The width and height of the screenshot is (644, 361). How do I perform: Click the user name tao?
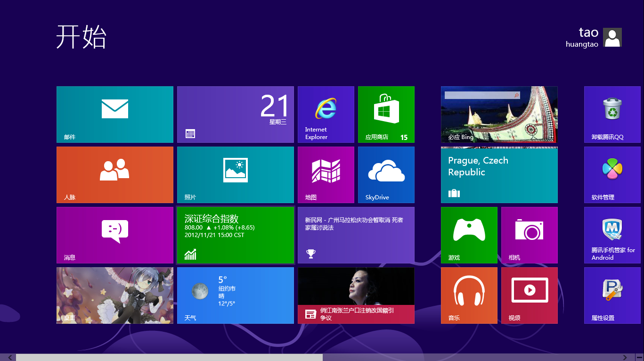[588, 32]
